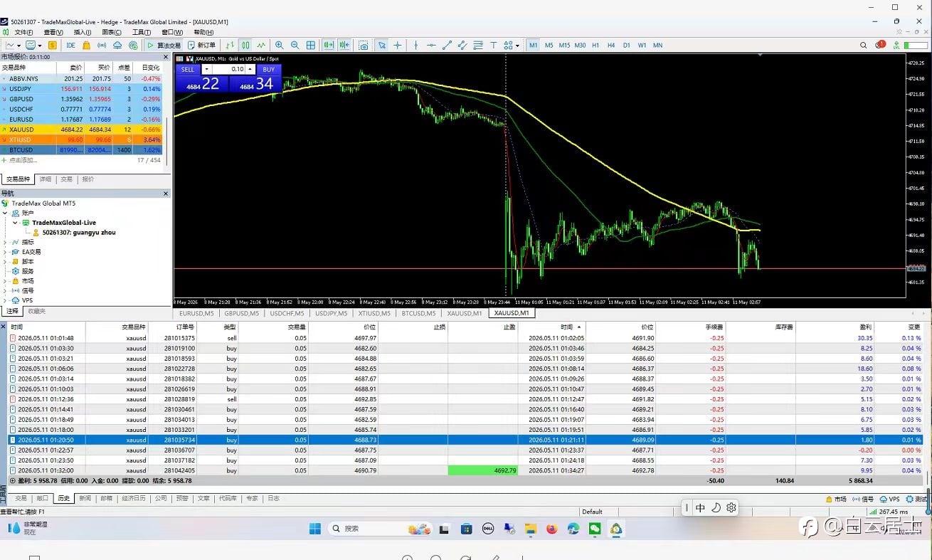
Task: Expand the 指标 indicators tree node
Action: point(6,242)
